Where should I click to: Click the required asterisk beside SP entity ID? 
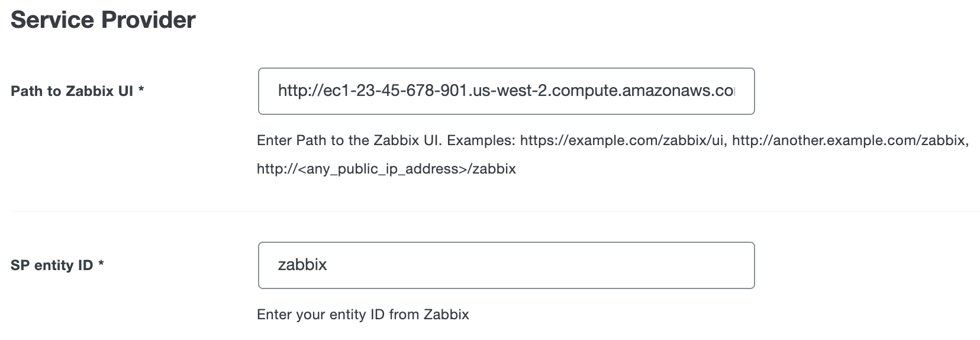coord(101,265)
